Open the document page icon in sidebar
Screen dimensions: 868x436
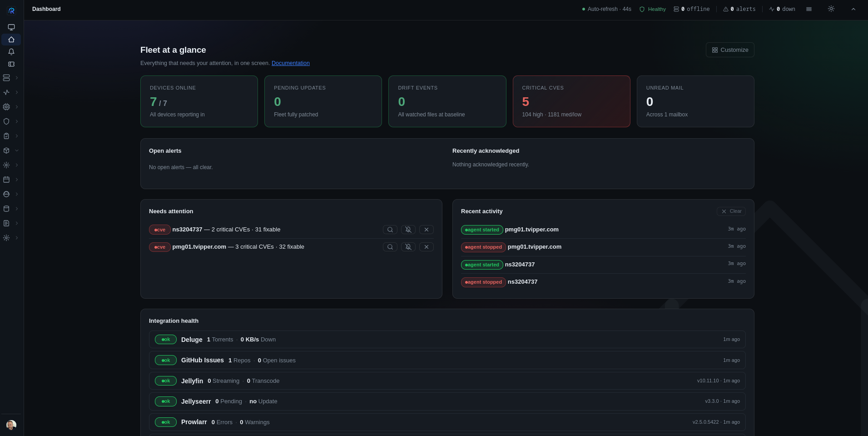[6, 223]
